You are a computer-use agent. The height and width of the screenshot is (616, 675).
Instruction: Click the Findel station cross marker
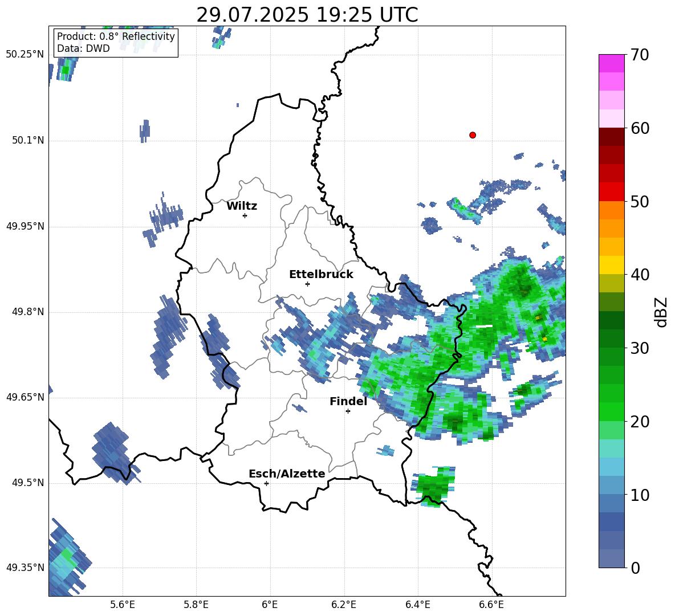pos(348,411)
